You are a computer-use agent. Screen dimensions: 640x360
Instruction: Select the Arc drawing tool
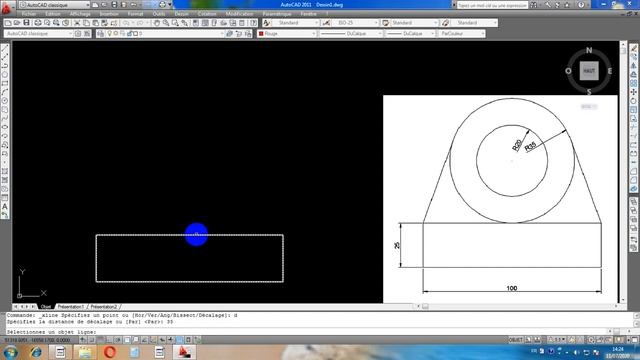tap(5, 92)
